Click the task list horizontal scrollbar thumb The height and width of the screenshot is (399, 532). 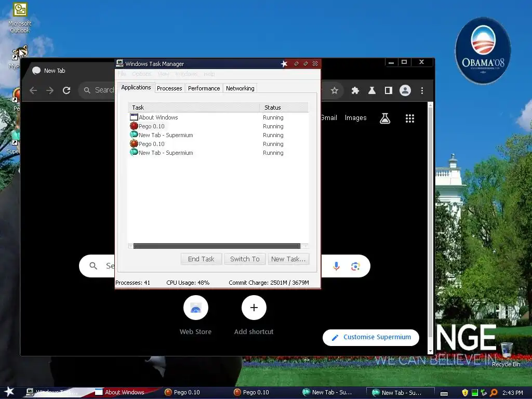click(217, 246)
